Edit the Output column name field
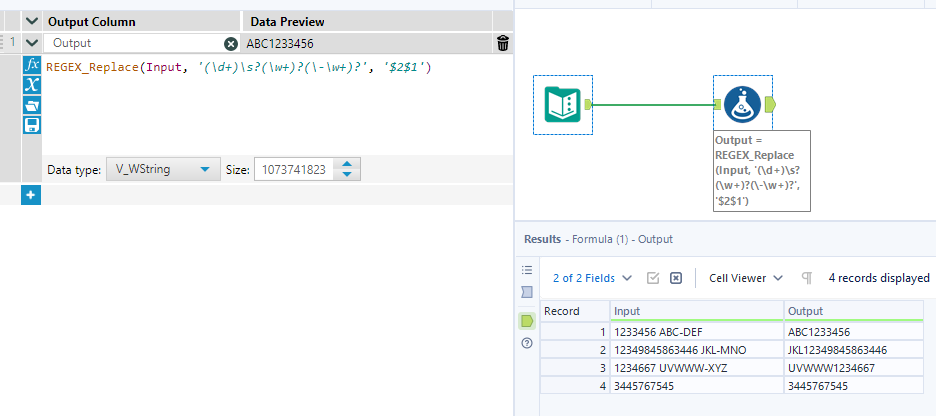936x416 pixels. point(134,43)
